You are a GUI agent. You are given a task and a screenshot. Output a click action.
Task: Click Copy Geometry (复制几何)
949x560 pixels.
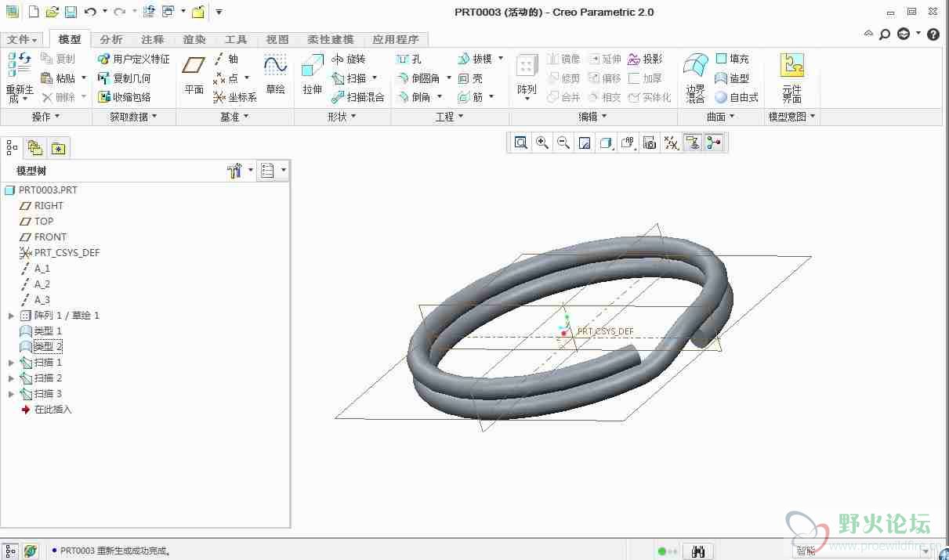124,78
